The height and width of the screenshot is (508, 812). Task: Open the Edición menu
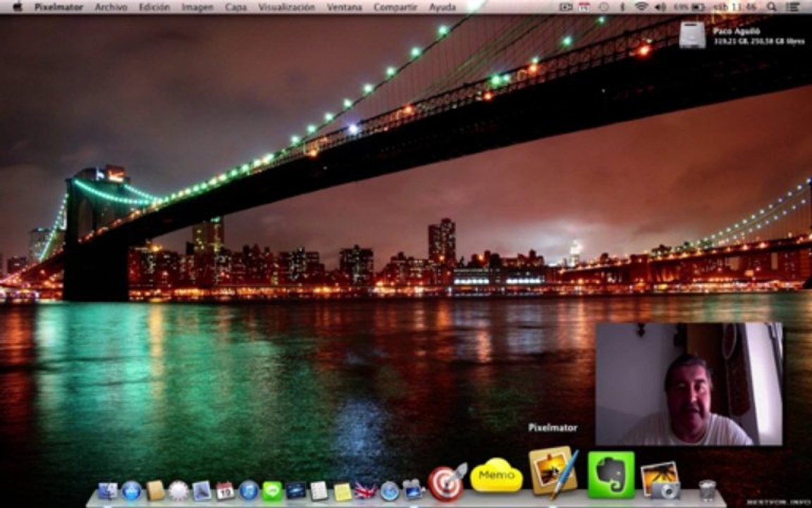[x=154, y=7]
